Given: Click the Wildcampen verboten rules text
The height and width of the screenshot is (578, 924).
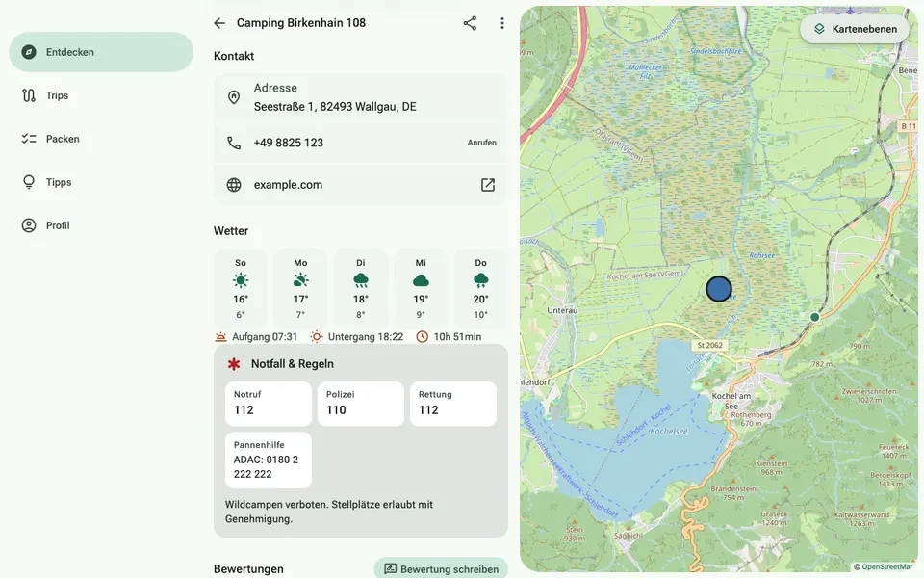Looking at the screenshot, I should pyautogui.click(x=329, y=512).
